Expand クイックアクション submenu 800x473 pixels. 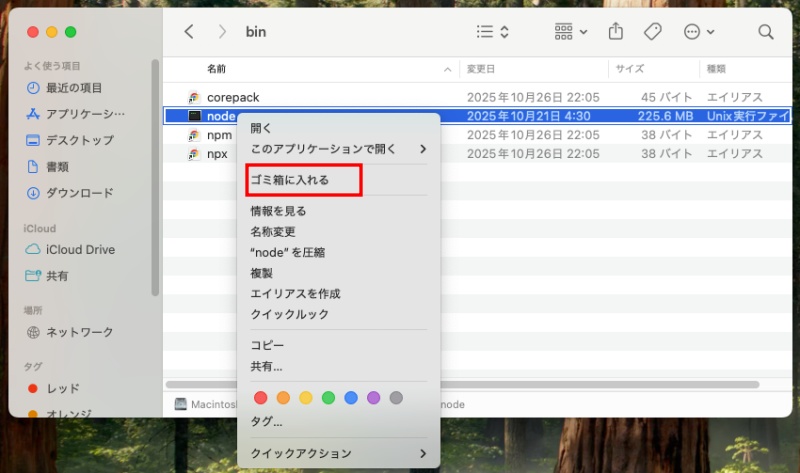(338, 454)
